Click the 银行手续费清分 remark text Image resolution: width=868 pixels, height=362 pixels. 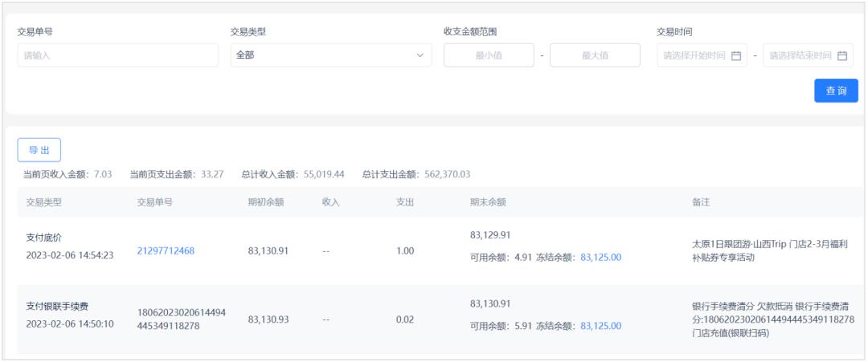pos(773,319)
